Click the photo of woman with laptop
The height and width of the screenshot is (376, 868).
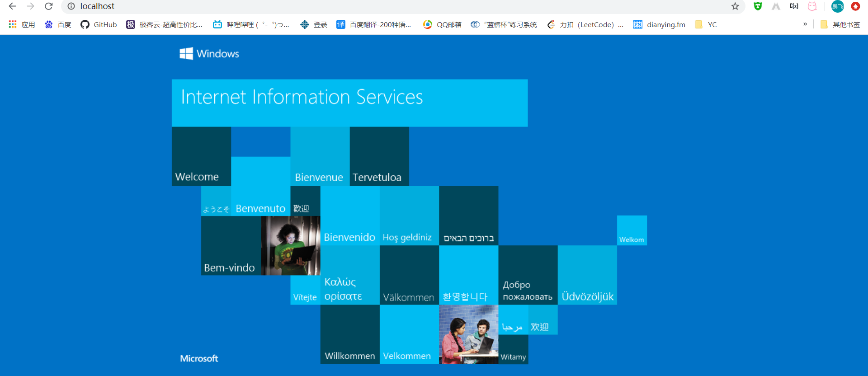tap(290, 245)
